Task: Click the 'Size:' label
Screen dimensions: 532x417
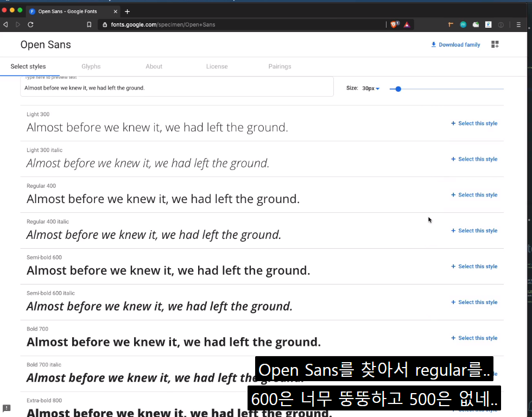Action: pos(352,88)
